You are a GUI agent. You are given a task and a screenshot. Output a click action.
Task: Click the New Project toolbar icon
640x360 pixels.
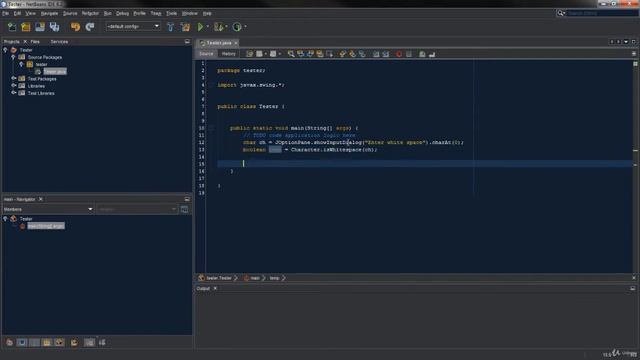click(26, 27)
